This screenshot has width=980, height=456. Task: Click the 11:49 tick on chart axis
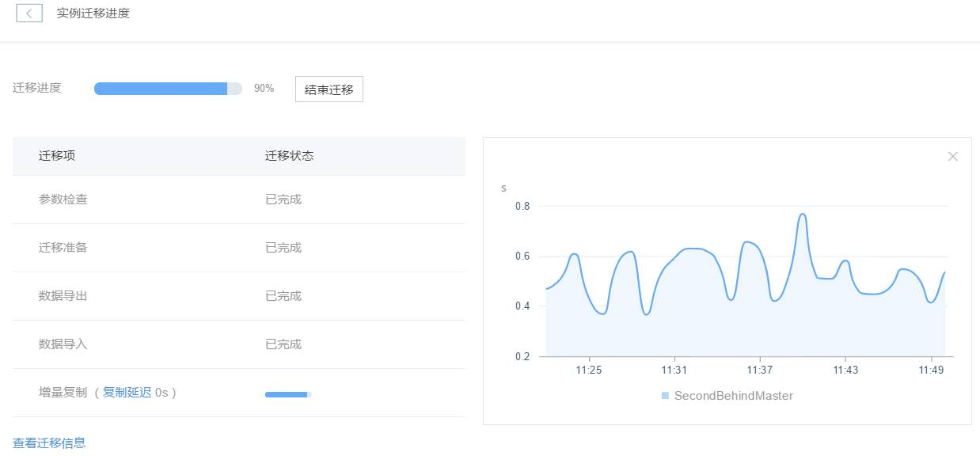(x=931, y=370)
